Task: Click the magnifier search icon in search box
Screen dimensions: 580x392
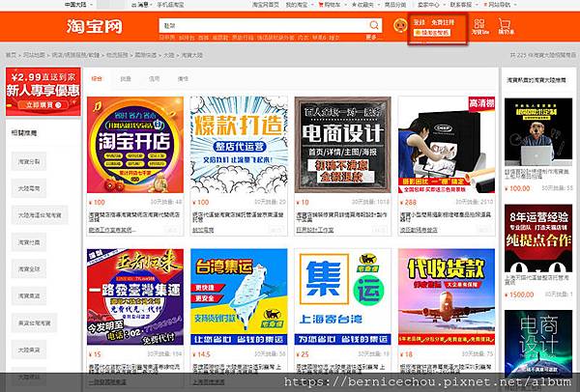Action: 374,25
